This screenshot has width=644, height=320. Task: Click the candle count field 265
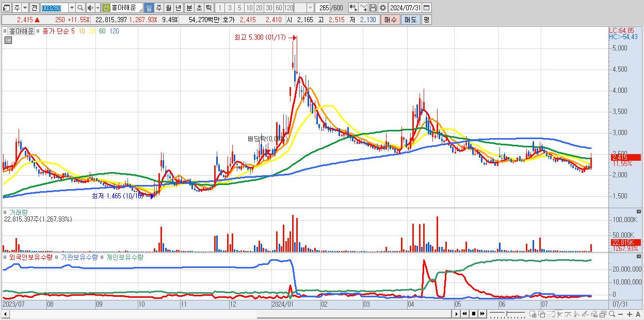(x=323, y=8)
